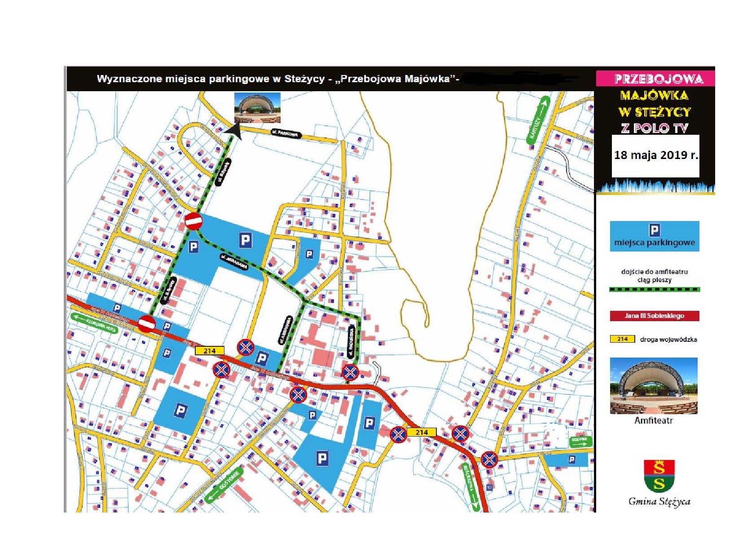
Task: Click the black arrow pointing to the amphitheatre
Action: tap(233, 131)
